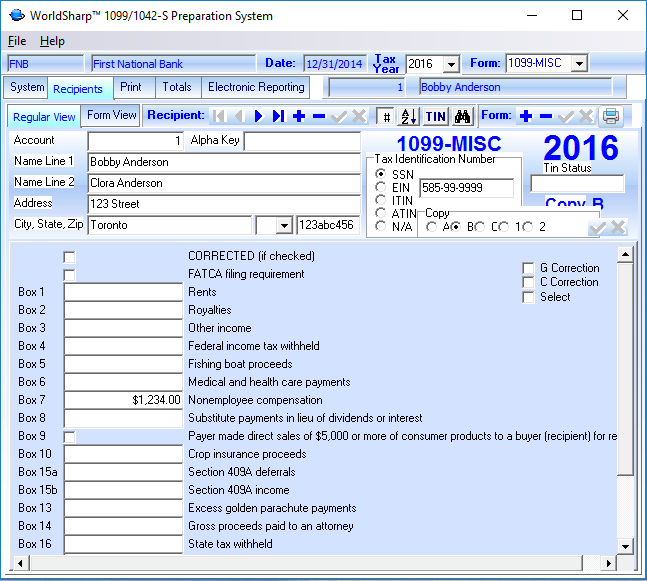Screen dimensions: 647x581
Task: Add a new form using the Form plus icon
Action: [526, 116]
